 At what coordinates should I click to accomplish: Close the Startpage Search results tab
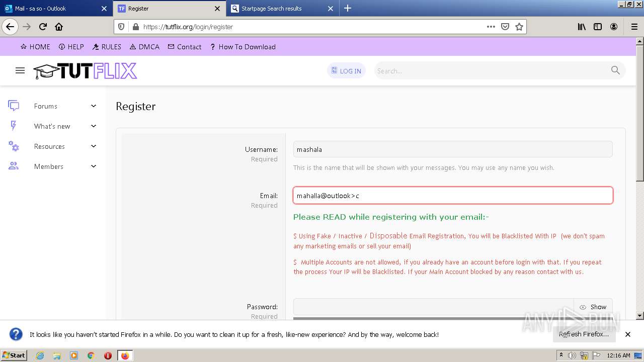pos(331,9)
